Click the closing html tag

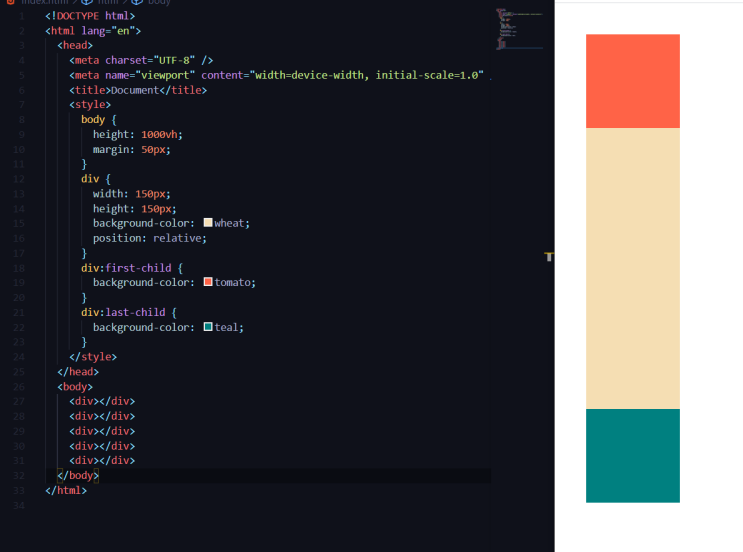66,490
